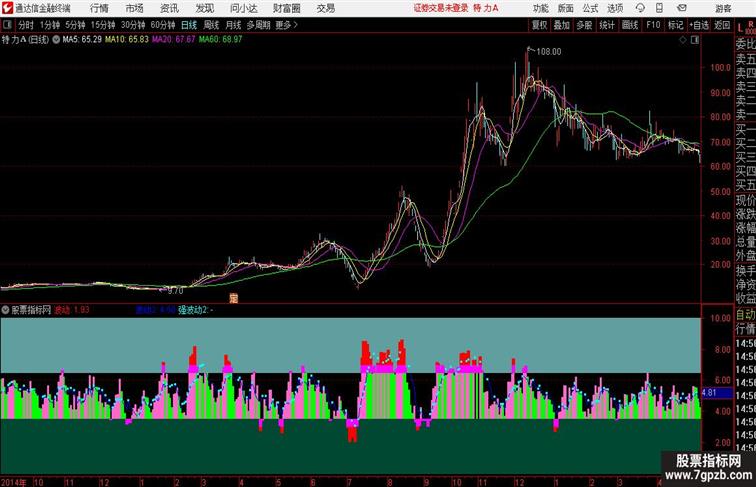Image resolution: width=756 pixels, height=487 pixels.
Task: Switch to the 月线 monthly tab
Action: 233,25
